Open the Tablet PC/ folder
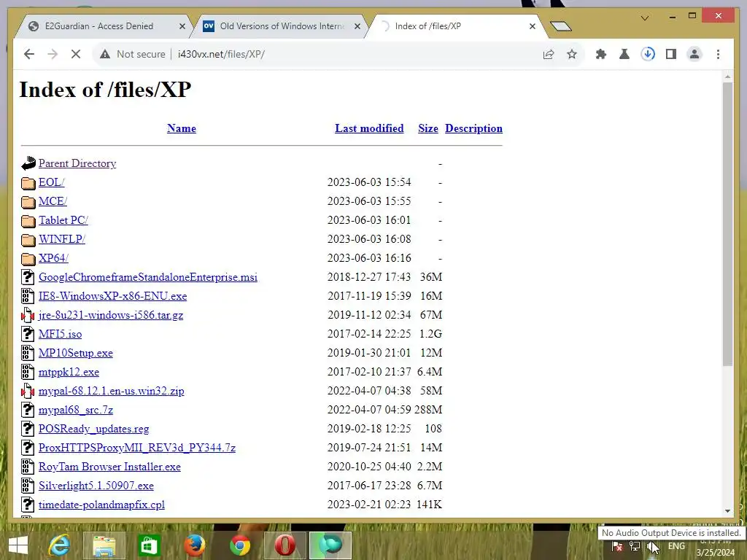 tap(63, 220)
